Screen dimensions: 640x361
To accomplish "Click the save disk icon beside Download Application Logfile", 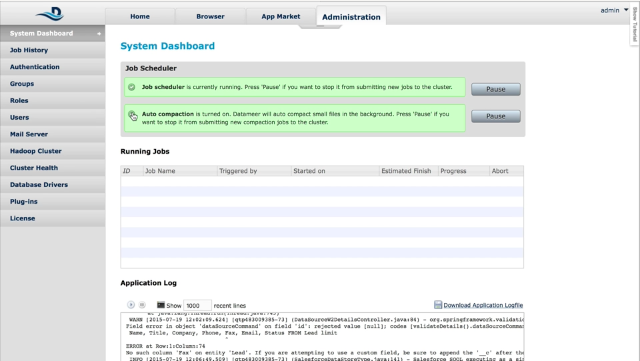I will [x=438, y=305].
